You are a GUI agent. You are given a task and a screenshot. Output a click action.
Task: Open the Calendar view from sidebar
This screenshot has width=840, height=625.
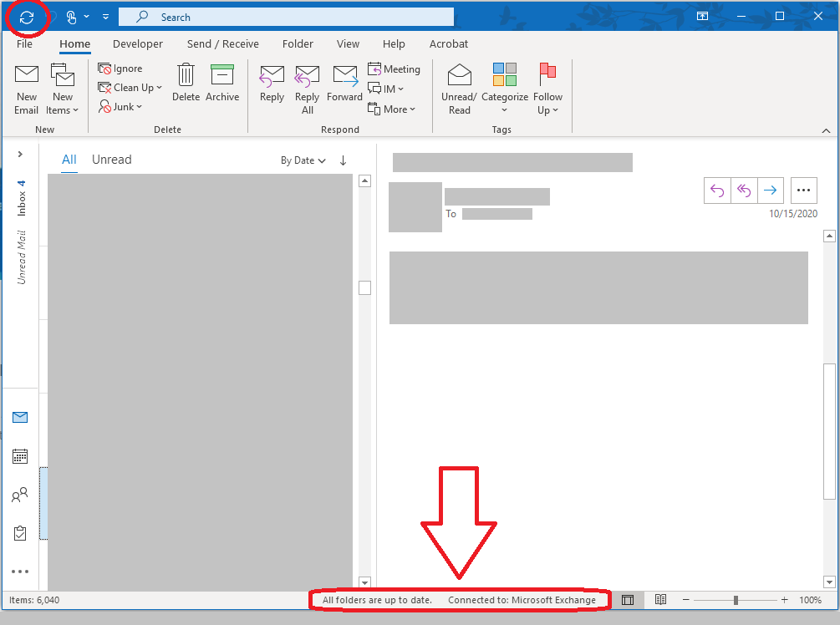click(20, 456)
